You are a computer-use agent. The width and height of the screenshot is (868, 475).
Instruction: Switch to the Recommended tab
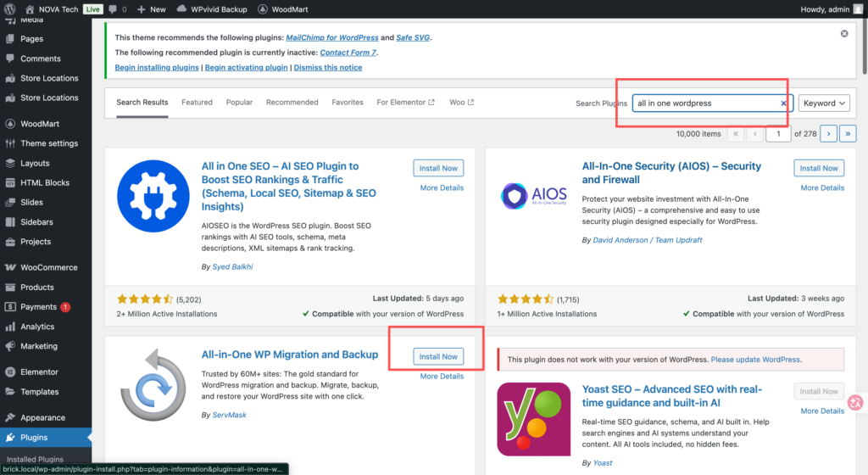point(292,103)
